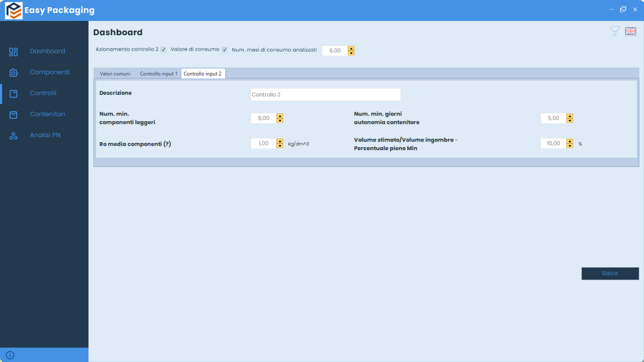Open the Controllo input 1 tab
The width and height of the screenshot is (644, 362).
158,74
